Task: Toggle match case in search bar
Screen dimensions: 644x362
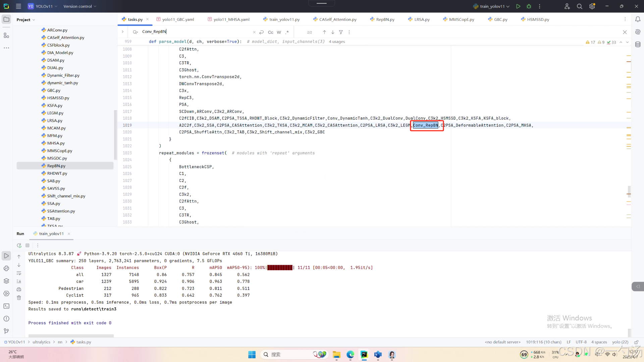Action: point(270,32)
